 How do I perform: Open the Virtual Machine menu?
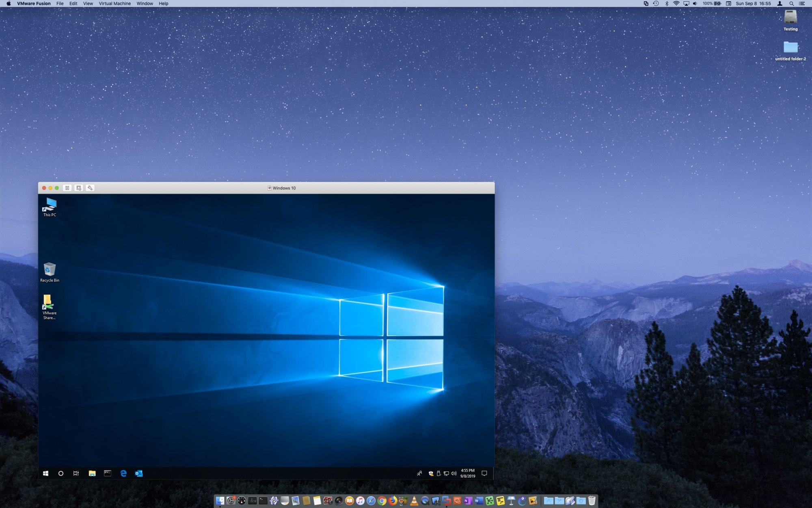(114, 4)
